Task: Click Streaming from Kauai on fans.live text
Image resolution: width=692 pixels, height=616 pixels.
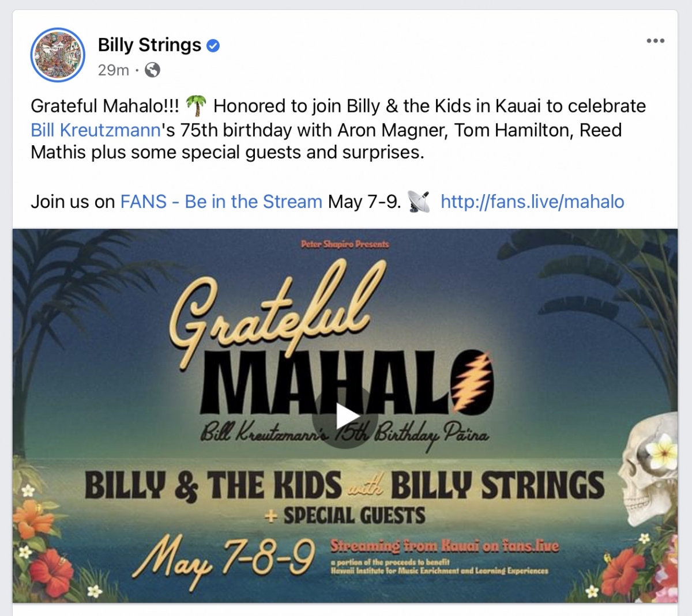Action: [x=444, y=546]
